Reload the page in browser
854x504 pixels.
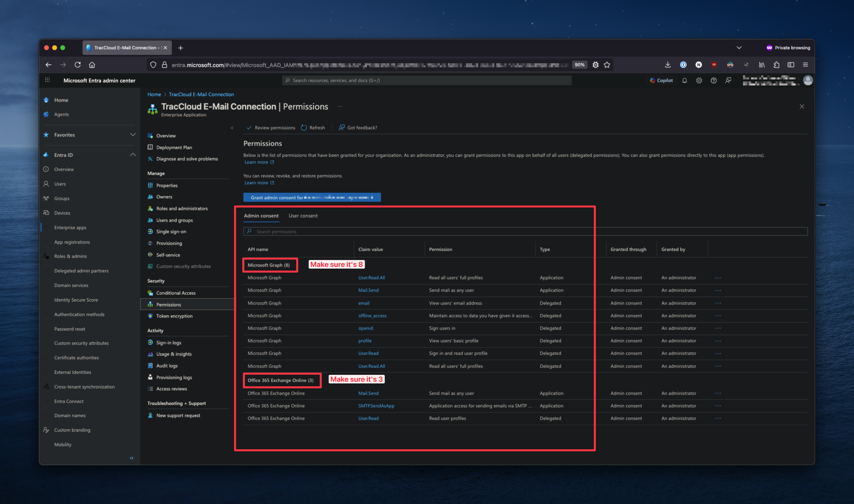(x=77, y=65)
